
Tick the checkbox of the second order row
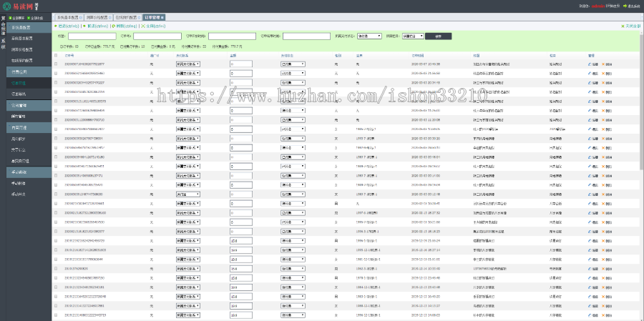tap(57, 73)
